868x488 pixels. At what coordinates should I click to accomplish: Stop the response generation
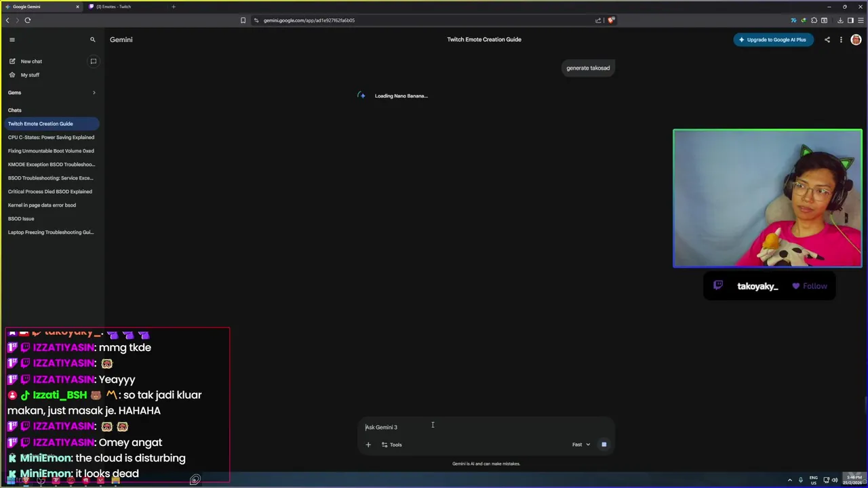coord(604,445)
